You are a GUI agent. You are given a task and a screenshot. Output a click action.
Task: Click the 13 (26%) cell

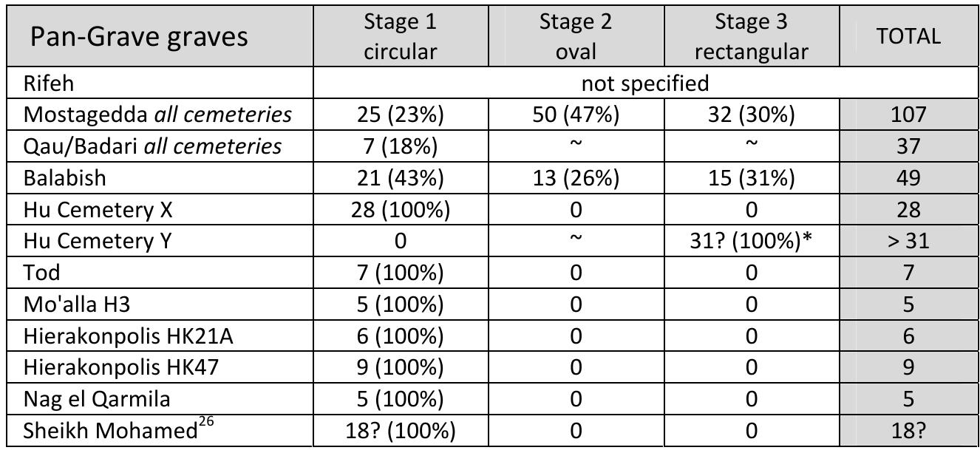pyautogui.click(x=575, y=178)
